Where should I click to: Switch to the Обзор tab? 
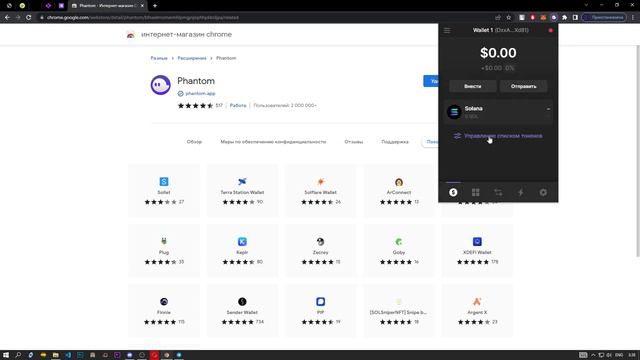pos(194,142)
